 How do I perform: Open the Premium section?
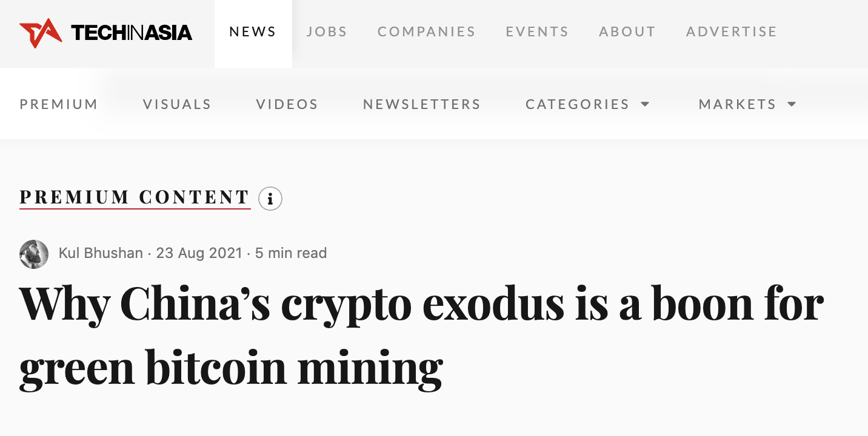pyautogui.click(x=59, y=105)
